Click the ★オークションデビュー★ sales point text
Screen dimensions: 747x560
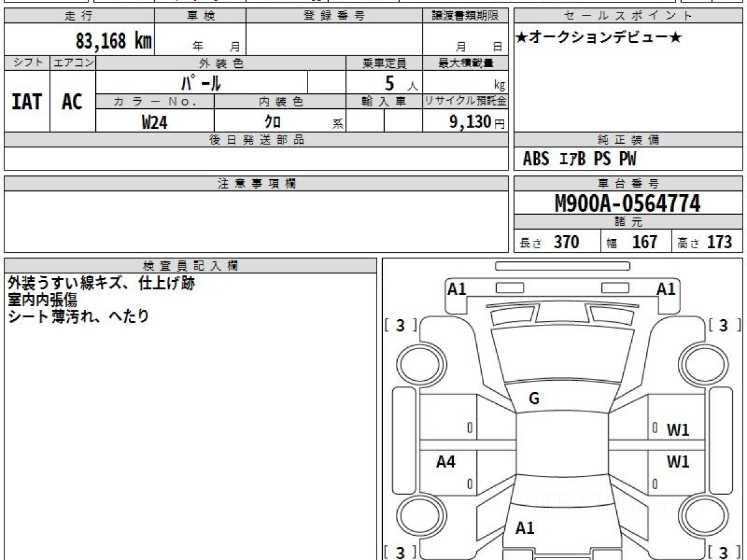tap(598, 37)
